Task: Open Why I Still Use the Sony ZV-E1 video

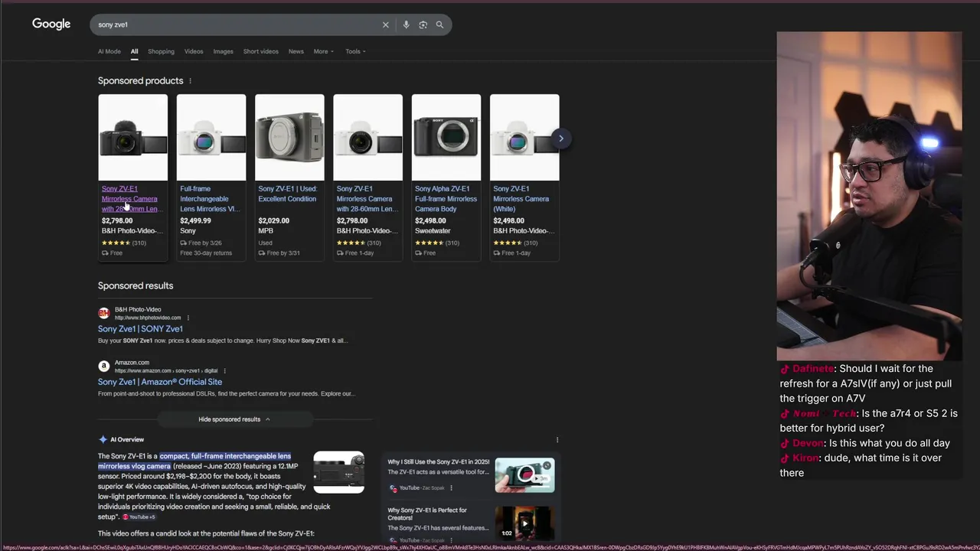Action: (438, 462)
